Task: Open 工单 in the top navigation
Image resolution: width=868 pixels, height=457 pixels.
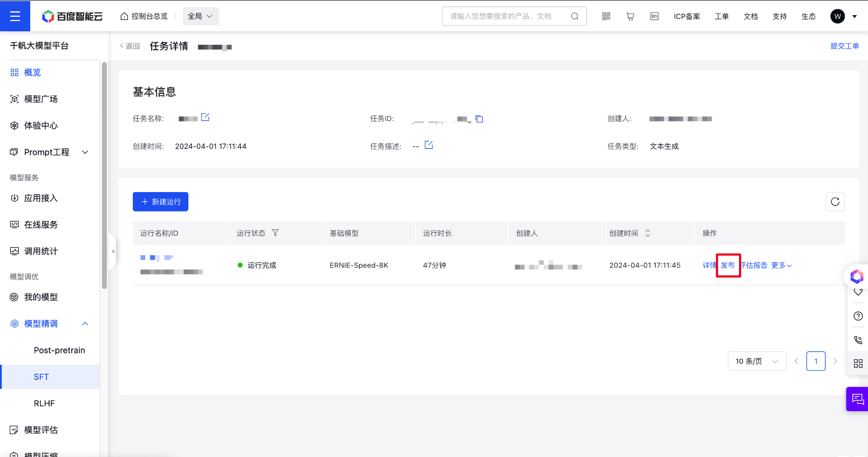Action: coord(722,16)
